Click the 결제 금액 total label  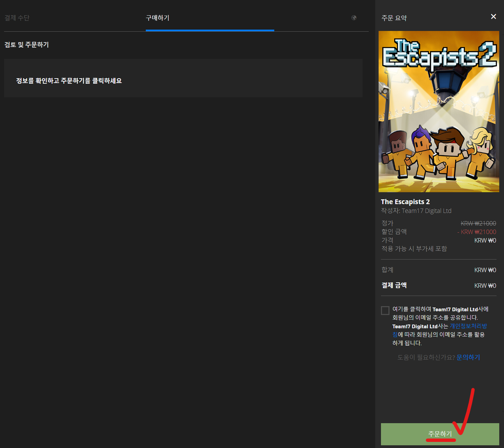coord(394,285)
